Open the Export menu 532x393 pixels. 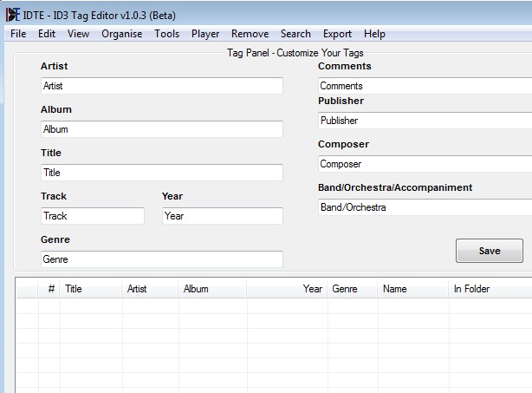coord(337,34)
